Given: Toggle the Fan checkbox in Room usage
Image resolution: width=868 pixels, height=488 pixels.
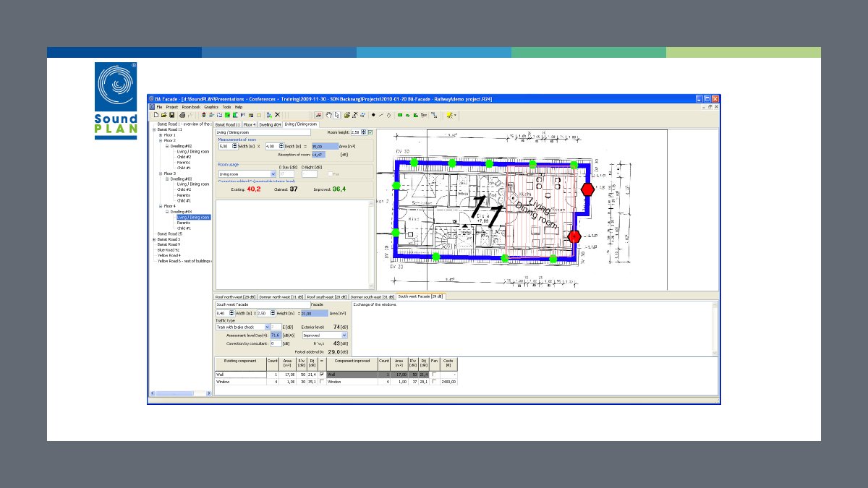Looking at the screenshot, I should 331,174.
